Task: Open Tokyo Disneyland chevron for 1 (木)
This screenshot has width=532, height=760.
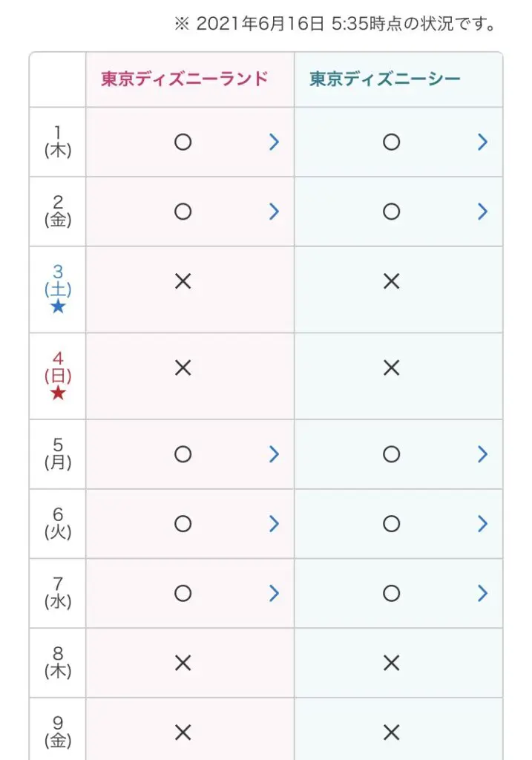Action: (x=275, y=142)
